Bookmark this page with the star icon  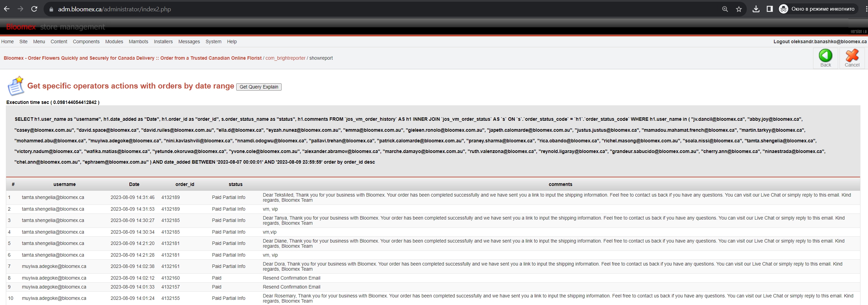[x=739, y=9]
